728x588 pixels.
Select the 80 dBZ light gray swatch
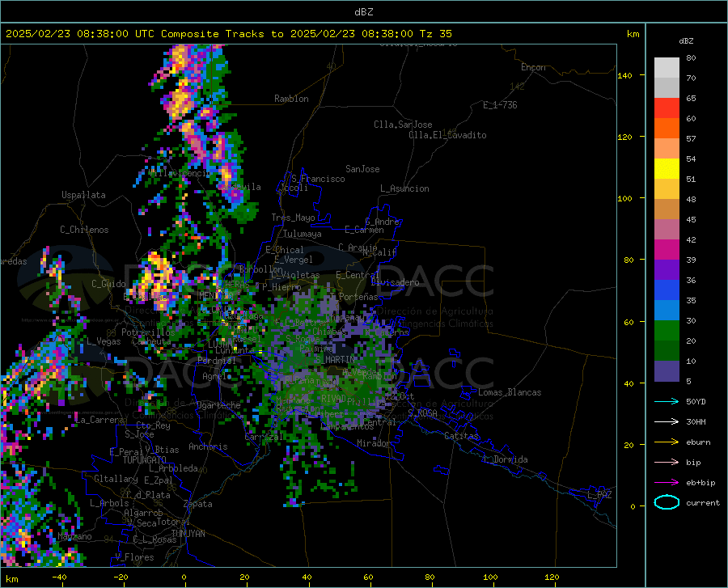click(667, 67)
